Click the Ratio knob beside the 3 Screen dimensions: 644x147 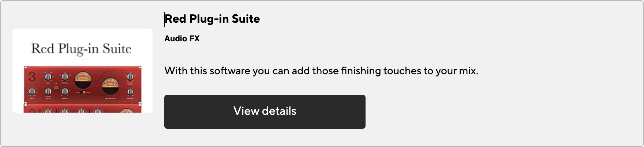pos(48,77)
